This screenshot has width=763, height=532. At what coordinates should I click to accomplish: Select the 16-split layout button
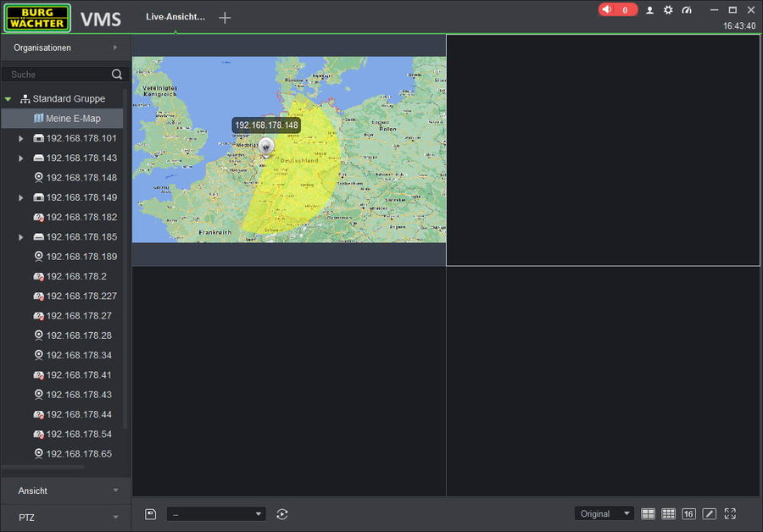[688, 514]
